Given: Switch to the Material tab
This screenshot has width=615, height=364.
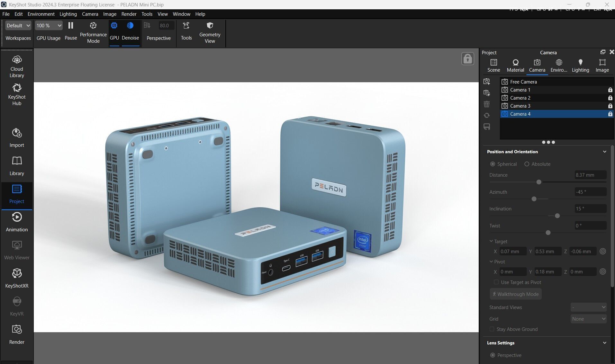Looking at the screenshot, I should pos(515,66).
